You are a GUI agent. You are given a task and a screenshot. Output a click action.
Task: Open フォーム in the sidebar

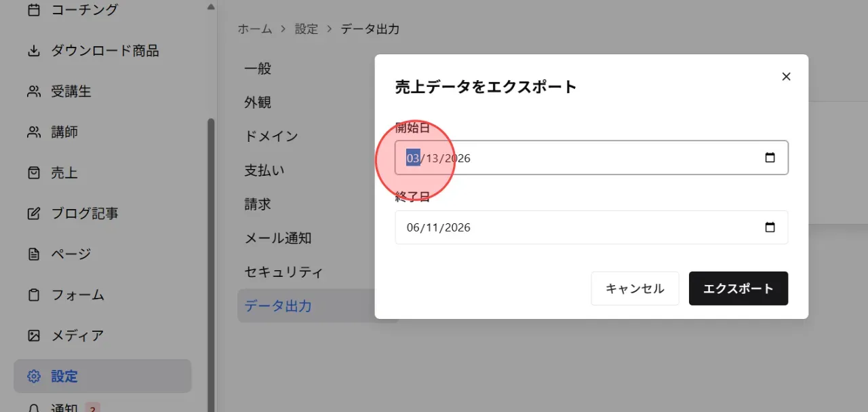coord(78,295)
